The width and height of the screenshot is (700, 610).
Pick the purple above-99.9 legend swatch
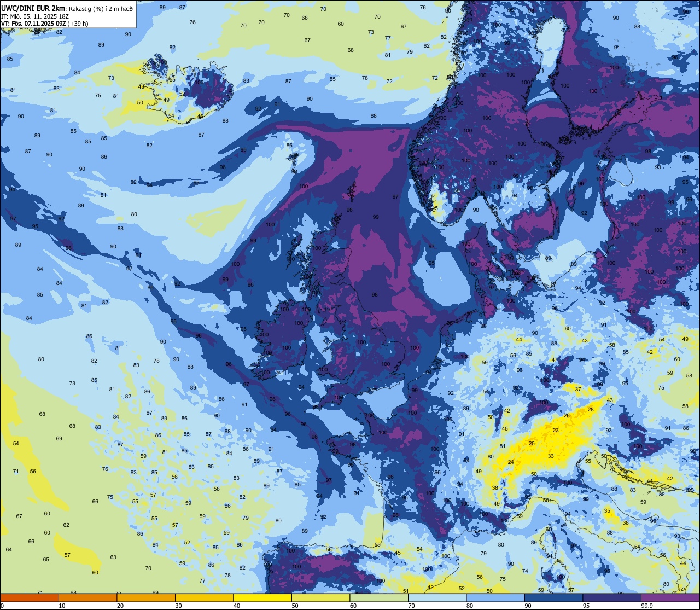point(670,597)
